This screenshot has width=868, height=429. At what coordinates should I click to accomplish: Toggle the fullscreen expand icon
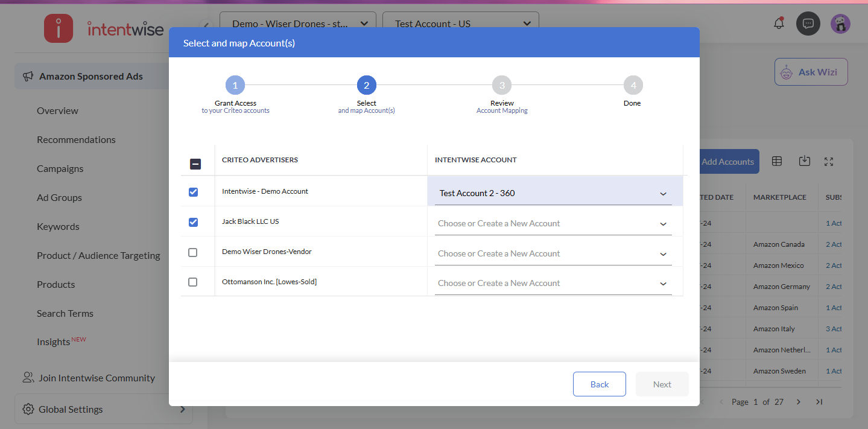[x=829, y=161]
